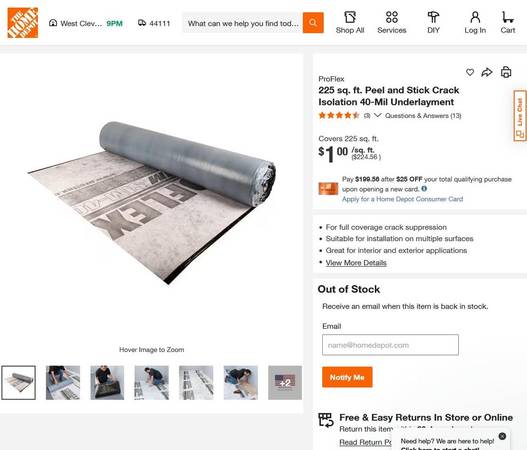Expand the star ratings dropdown chevron
This screenshot has width=527, height=450.
tap(377, 115)
